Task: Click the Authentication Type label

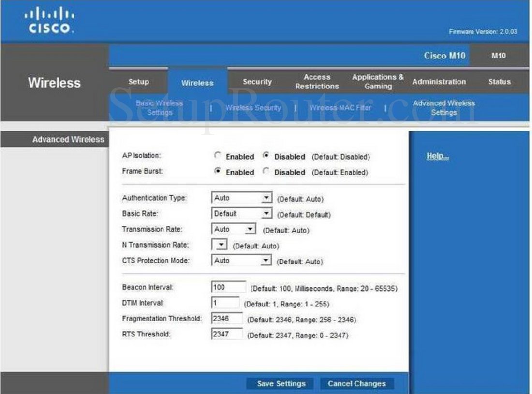Action: tap(154, 198)
